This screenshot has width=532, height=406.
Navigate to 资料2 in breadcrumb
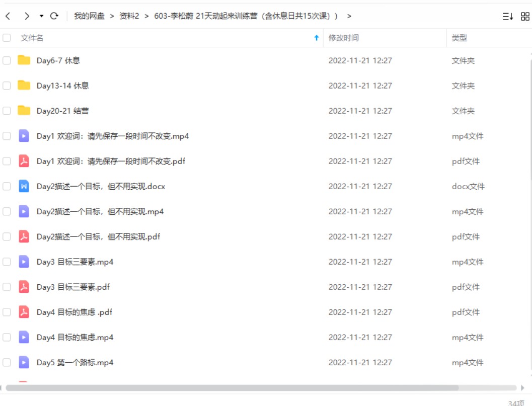point(129,16)
